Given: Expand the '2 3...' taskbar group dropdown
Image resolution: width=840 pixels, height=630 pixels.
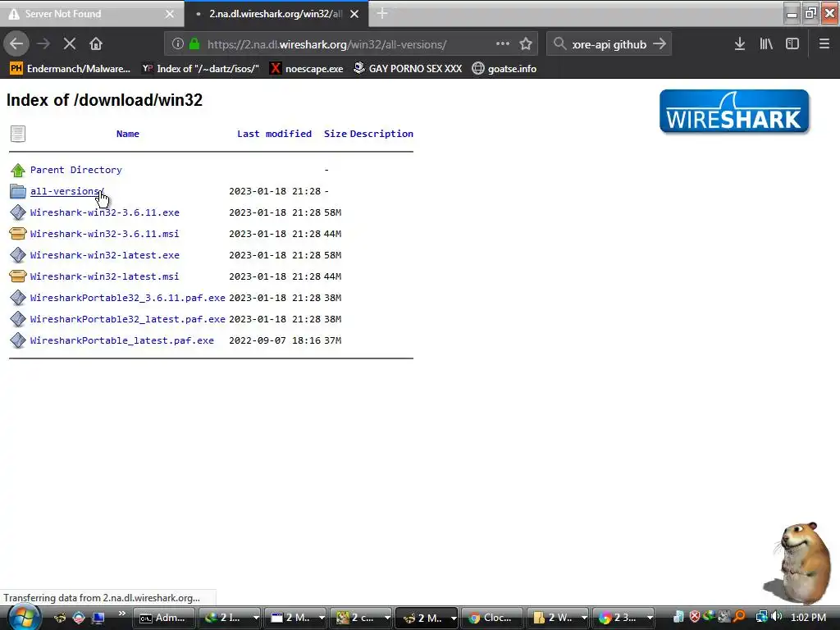Looking at the screenshot, I should point(650,618).
